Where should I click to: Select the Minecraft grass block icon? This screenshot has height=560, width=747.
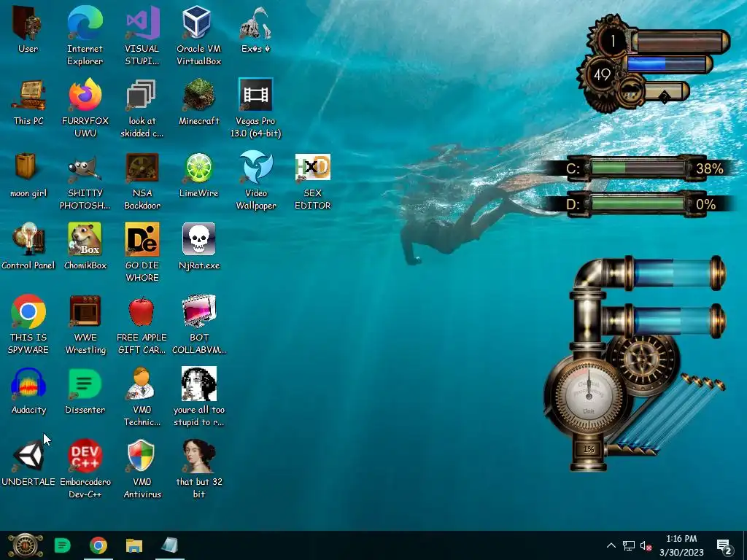[x=198, y=102]
